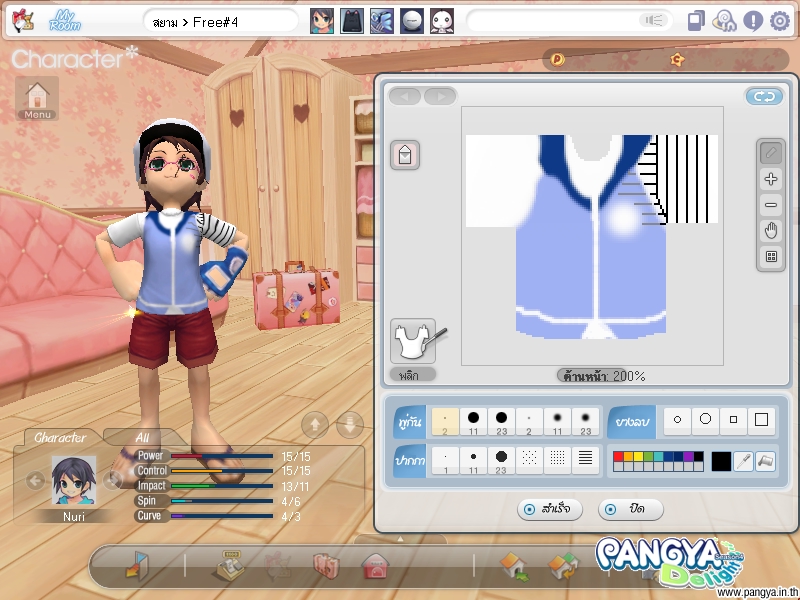This screenshot has width=800, height=600.
Task: Select the small round eraser
Action: click(x=677, y=420)
